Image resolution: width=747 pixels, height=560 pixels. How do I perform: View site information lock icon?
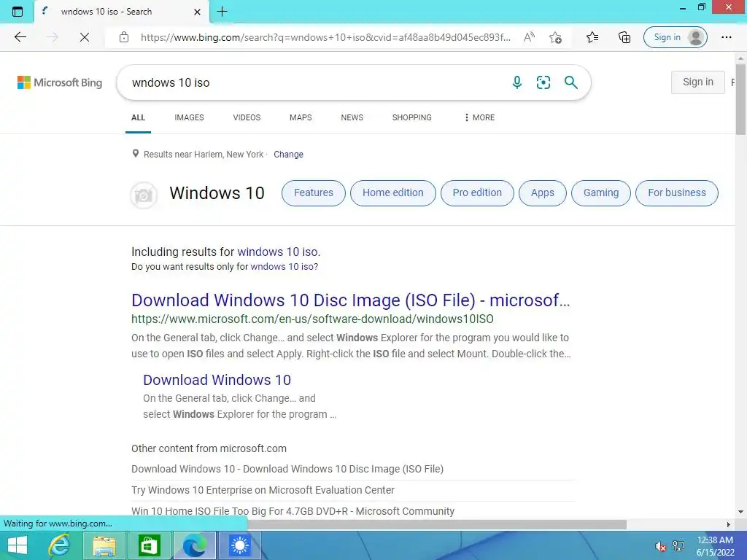click(124, 37)
